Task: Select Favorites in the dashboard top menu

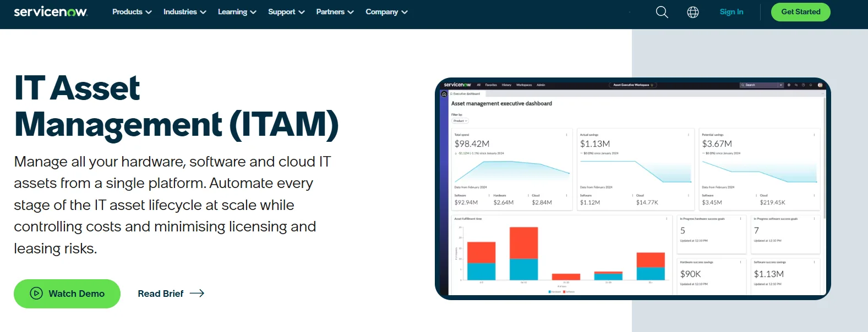Action: tap(491, 85)
